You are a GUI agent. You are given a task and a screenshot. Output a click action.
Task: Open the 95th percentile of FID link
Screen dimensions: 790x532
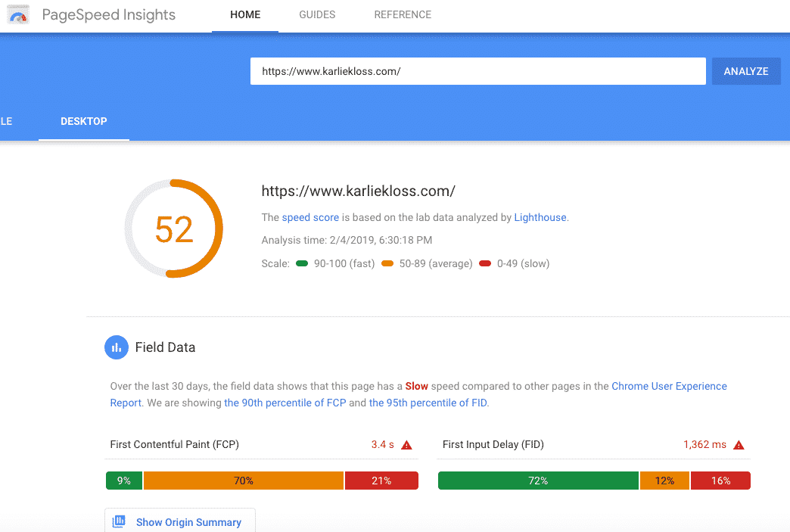428,403
